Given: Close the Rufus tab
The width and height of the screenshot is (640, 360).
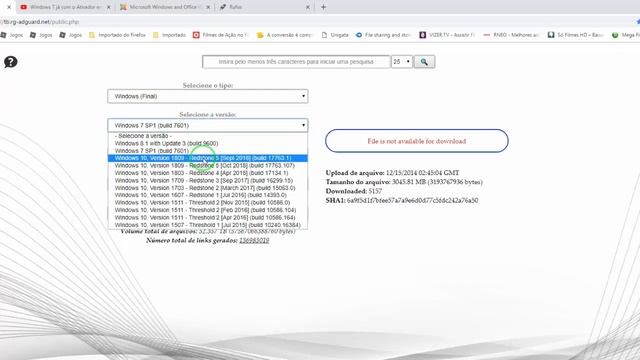Looking at the screenshot, I should tap(308, 7).
